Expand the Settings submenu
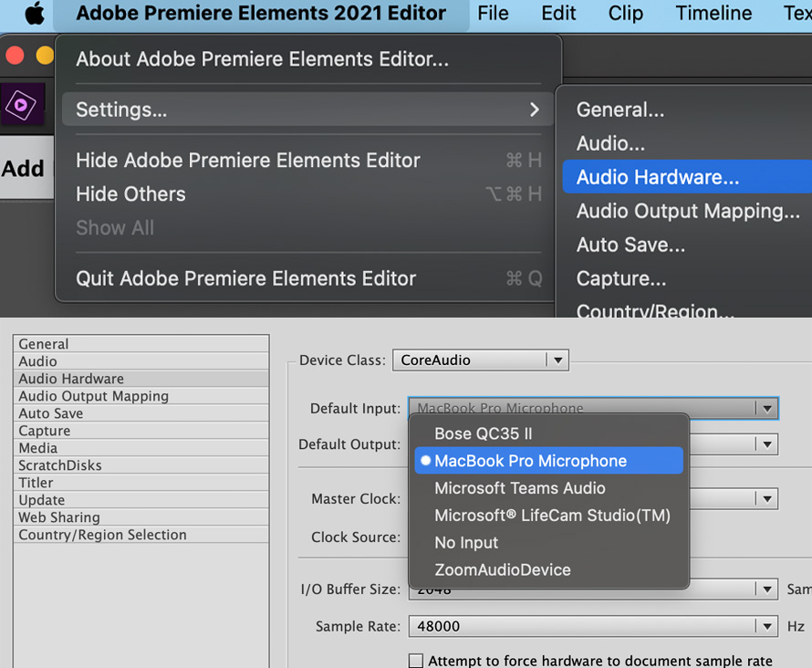The height and width of the screenshot is (668, 812). click(x=308, y=110)
